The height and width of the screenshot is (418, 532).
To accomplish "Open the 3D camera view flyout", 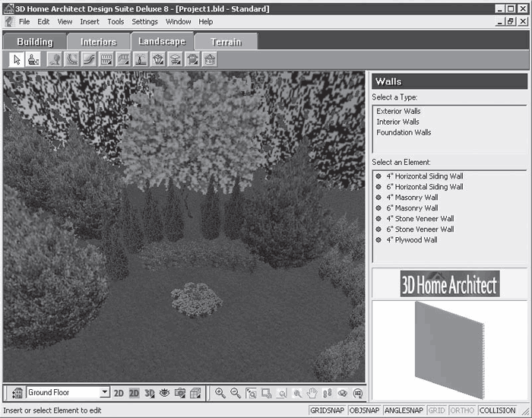I will (180, 393).
